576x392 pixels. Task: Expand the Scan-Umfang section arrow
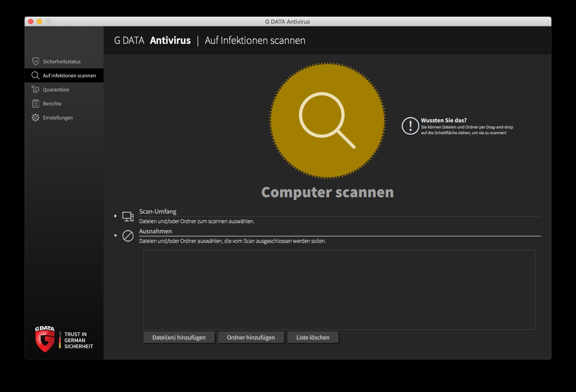click(x=115, y=216)
